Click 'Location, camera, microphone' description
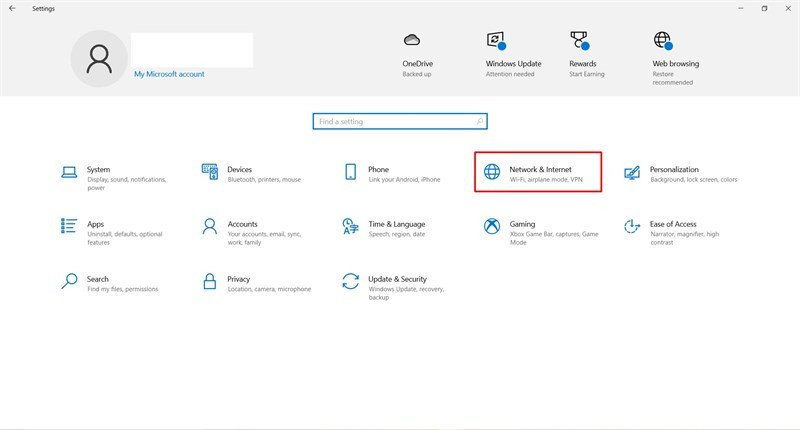 [x=269, y=289]
